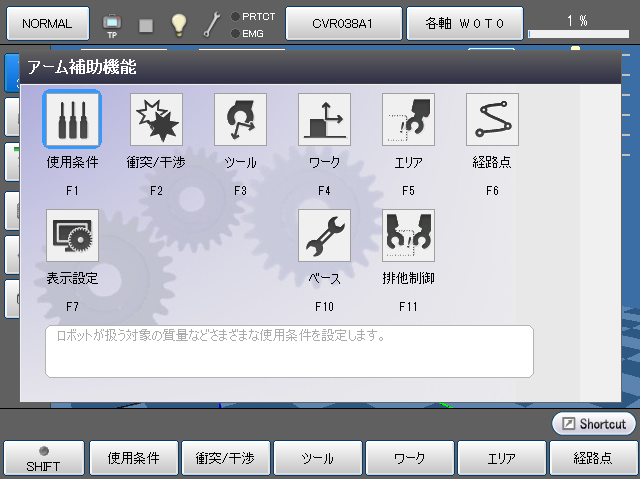
Task: Select the ベース (F10) wrench icon
Action: point(324,236)
